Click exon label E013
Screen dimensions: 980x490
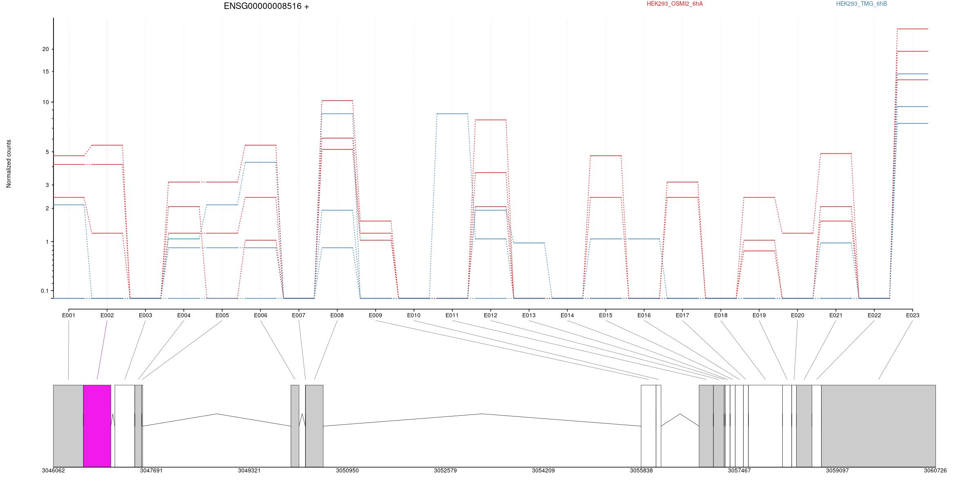(529, 315)
